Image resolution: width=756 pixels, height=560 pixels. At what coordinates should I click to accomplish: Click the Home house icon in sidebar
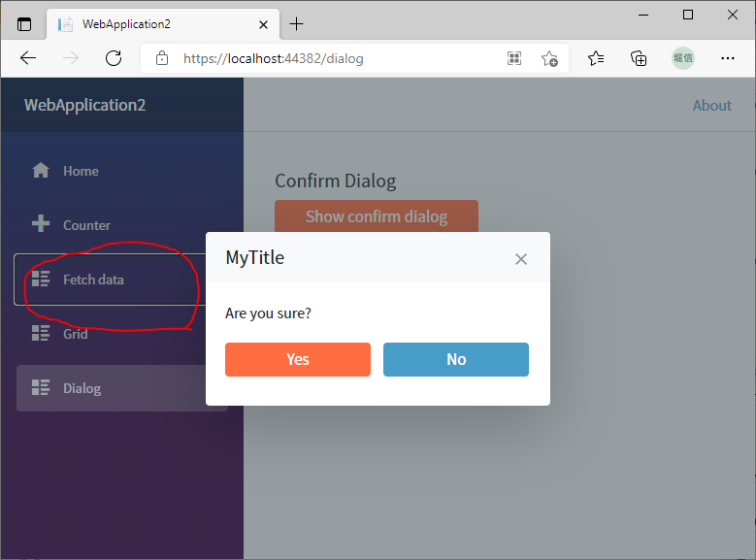41,171
